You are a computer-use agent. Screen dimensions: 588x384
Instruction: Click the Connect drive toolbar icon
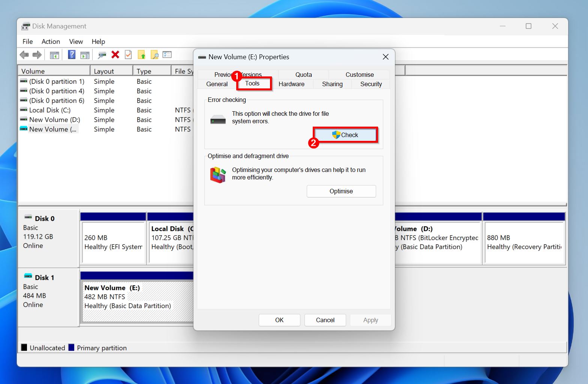102,55
